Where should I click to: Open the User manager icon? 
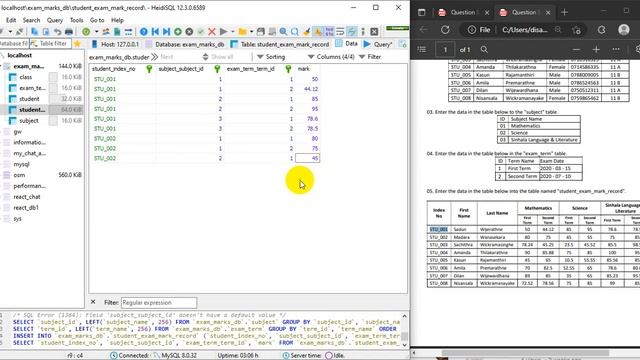(x=106, y=31)
